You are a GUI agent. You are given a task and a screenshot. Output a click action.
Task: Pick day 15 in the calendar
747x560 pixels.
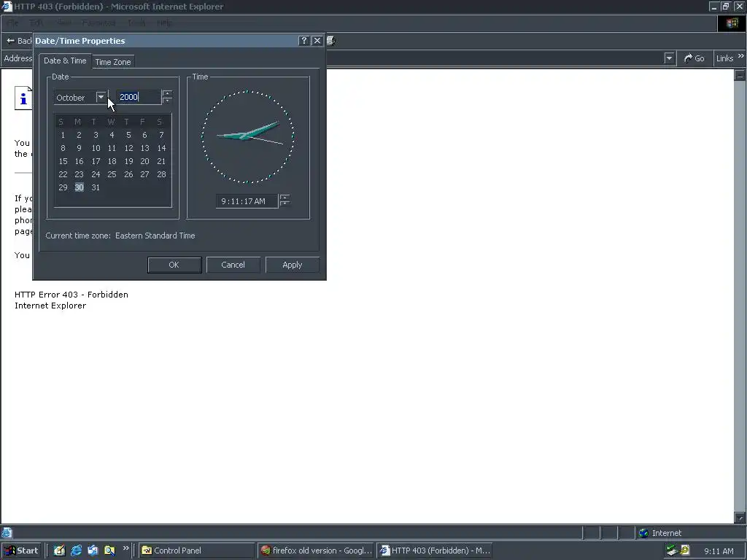click(x=63, y=161)
